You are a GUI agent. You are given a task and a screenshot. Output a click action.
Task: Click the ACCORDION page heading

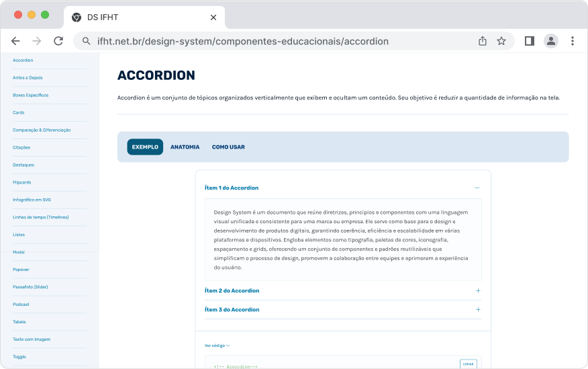[156, 75]
